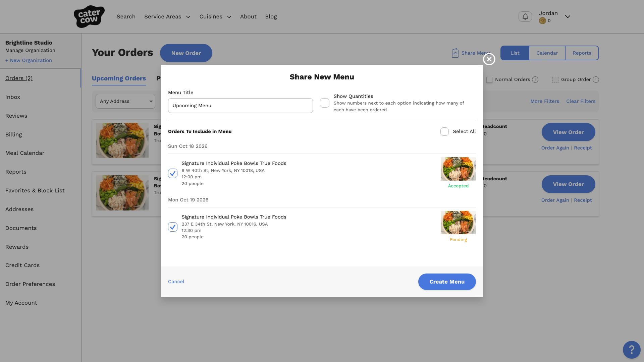
Task: Toggle the Group Order filter checkbox
Action: point(555,80)
